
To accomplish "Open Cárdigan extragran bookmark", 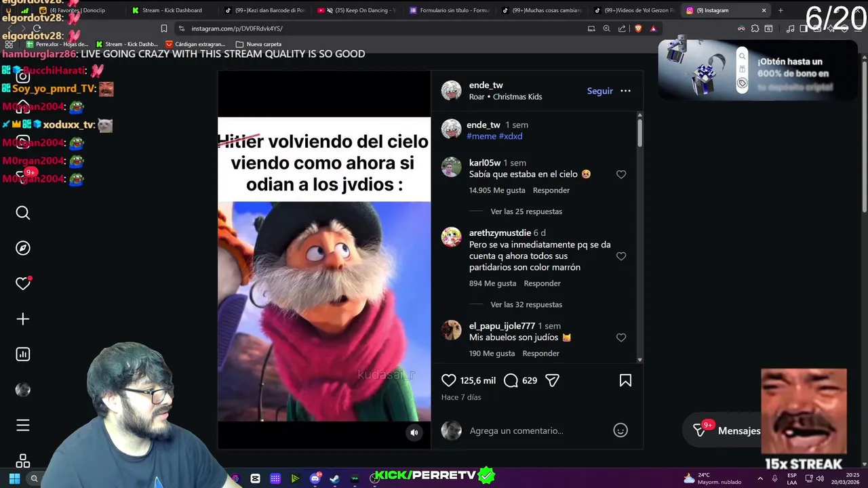I will 195,44.
